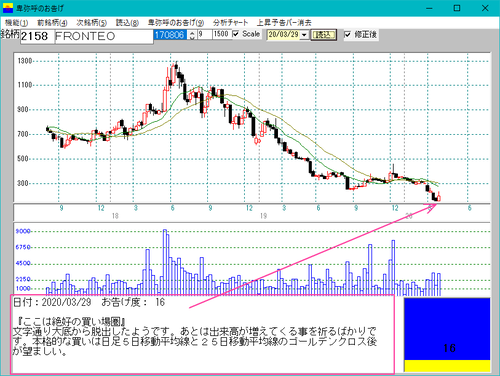Click the 1100 price axis label
Viewport: 500px width, 376px height.
[25, 85]
